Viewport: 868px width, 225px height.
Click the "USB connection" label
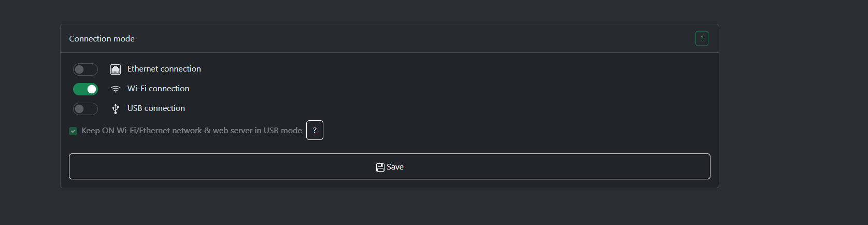[x=156, y=108]
